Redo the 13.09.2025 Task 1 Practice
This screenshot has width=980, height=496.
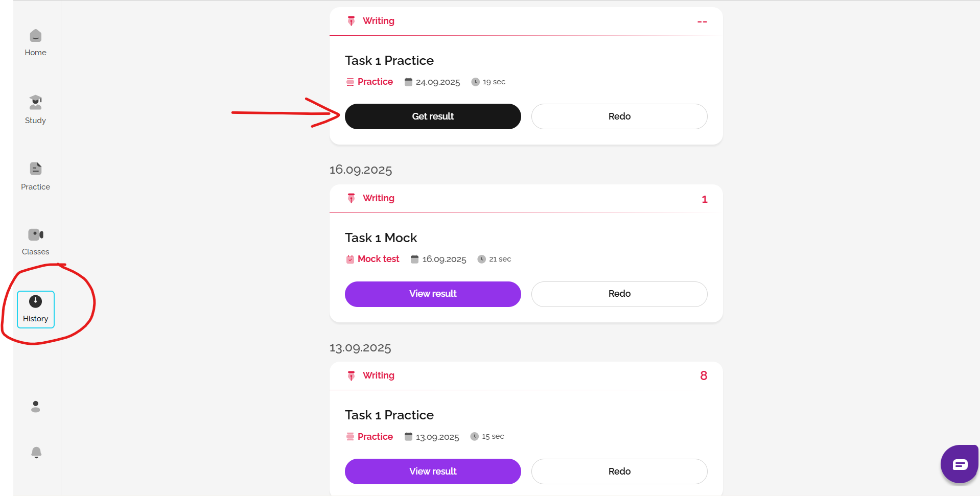tap(619, 471)
